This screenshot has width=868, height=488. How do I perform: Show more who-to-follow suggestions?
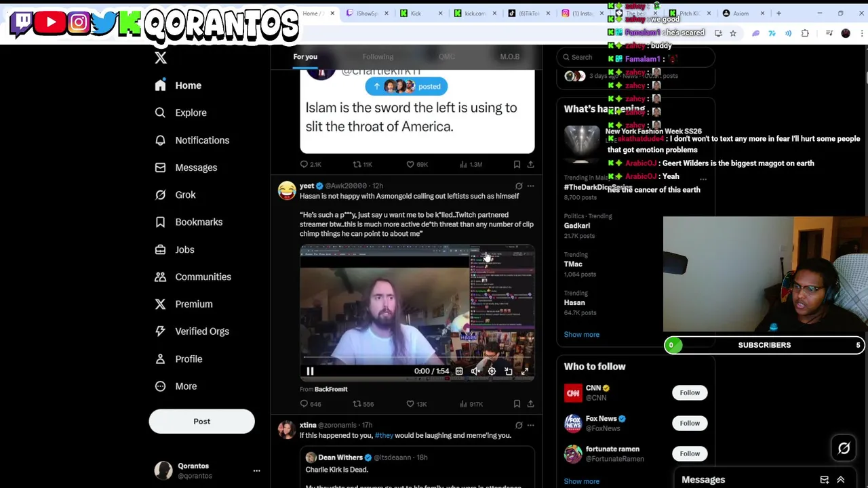[581, 481]
